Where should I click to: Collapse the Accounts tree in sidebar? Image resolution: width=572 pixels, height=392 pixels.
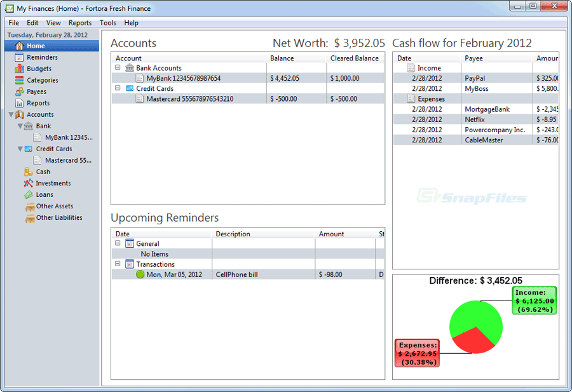(x=11, y=115)
